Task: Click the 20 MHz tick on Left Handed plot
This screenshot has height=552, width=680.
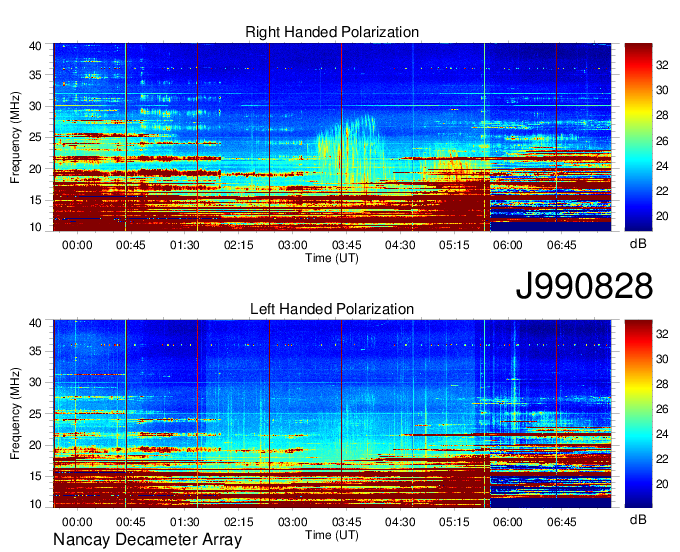Action: 35,445
